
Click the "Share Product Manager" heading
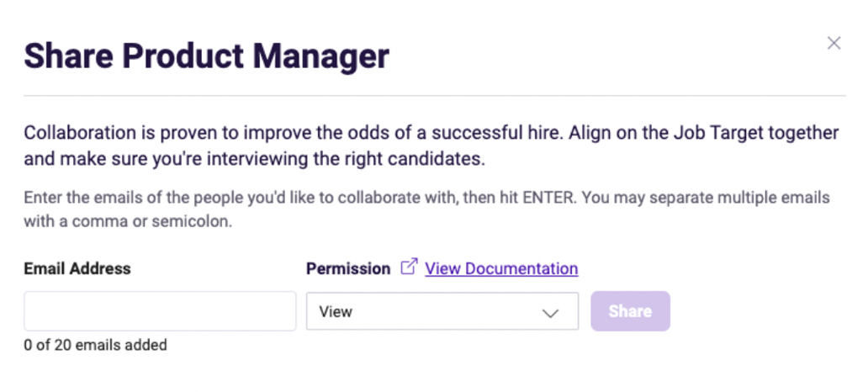point(207,56)
